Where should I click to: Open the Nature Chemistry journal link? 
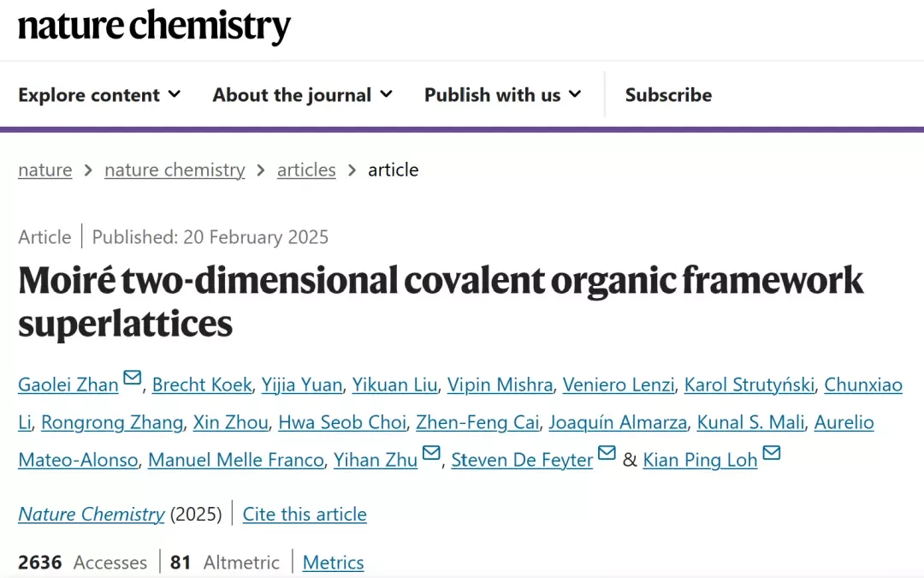point(92,515)
